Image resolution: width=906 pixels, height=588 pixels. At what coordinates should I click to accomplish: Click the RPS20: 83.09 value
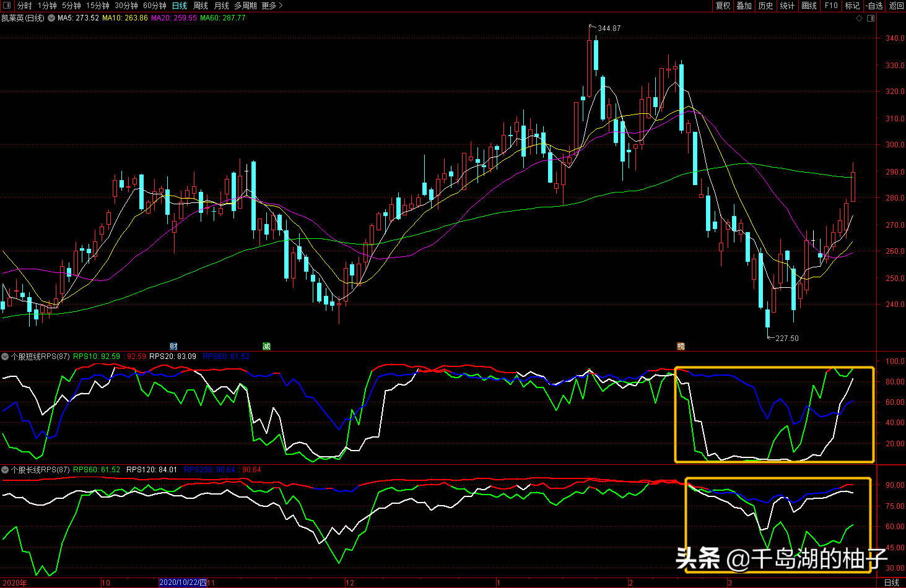click(173, 357)
